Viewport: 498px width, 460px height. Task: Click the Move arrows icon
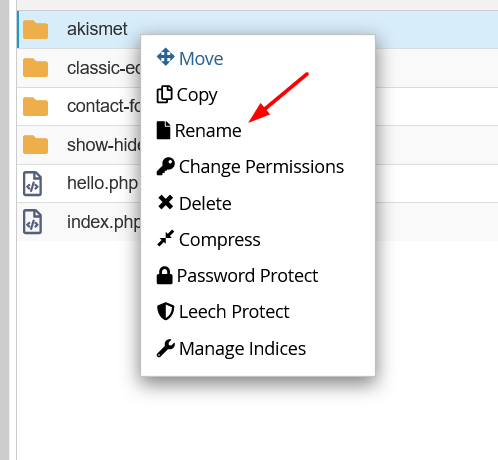click(165, 57)
